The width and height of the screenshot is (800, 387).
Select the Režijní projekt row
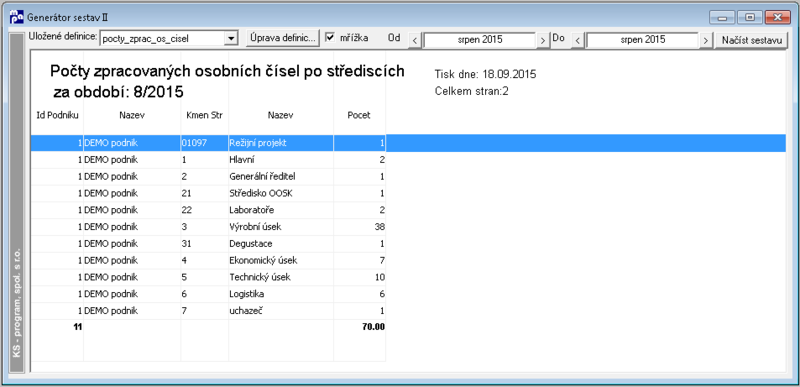408,143
